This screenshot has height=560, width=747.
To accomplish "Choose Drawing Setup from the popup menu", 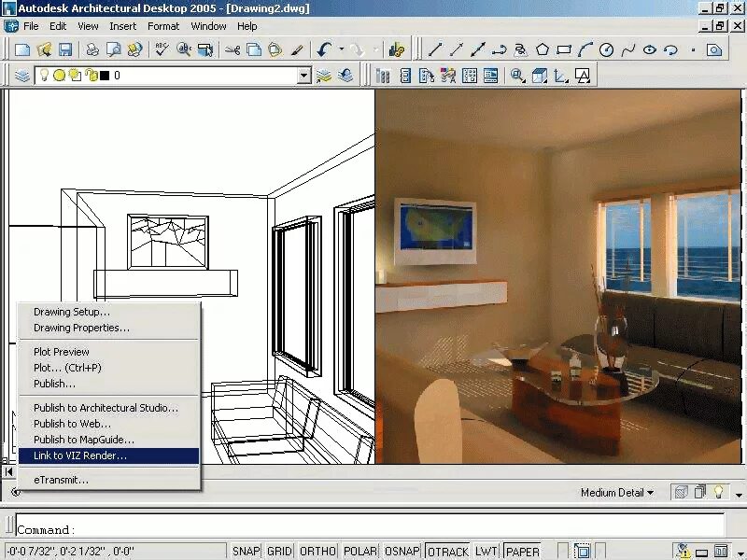I will click(x=108, y=312).
